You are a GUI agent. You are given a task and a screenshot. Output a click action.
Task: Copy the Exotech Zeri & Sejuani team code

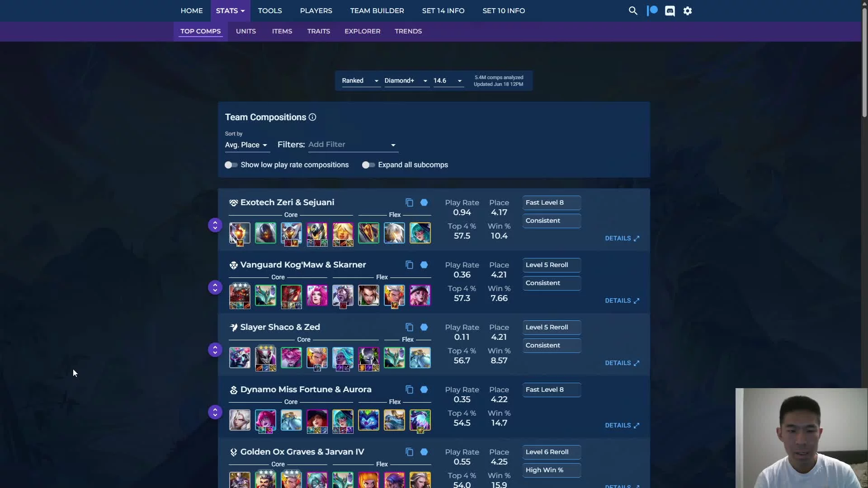[409, 203]
